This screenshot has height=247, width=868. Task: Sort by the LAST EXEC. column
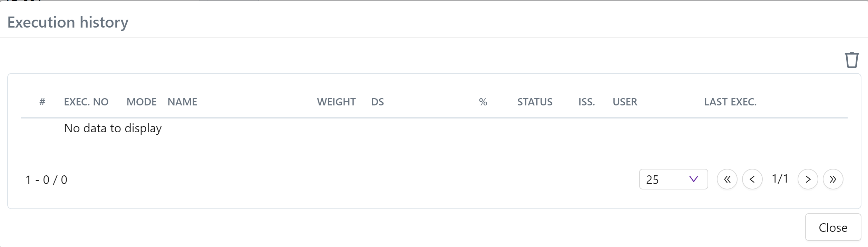pos(730,102)
